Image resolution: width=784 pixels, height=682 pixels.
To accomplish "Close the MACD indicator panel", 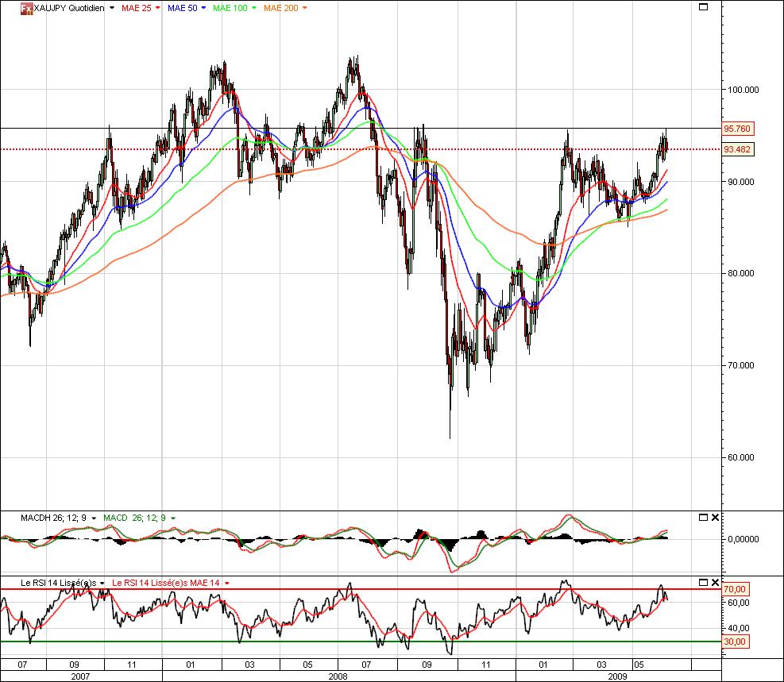I will [715, 518].
